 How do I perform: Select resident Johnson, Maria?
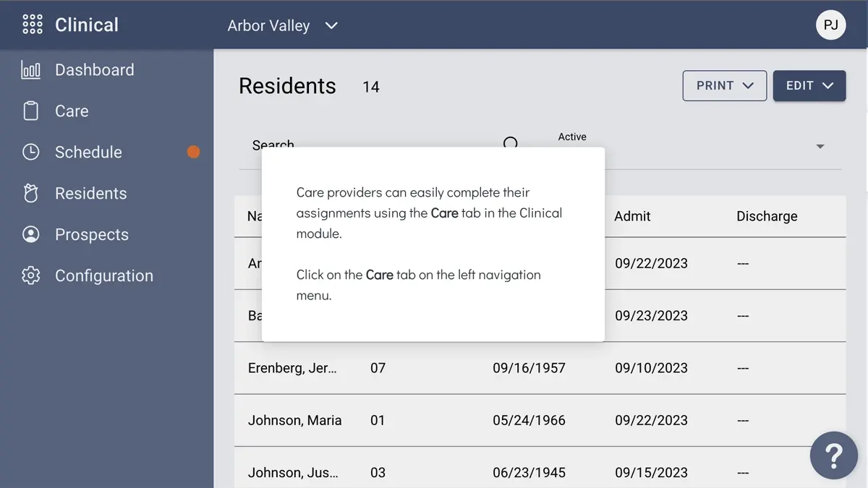coord(295,420)
